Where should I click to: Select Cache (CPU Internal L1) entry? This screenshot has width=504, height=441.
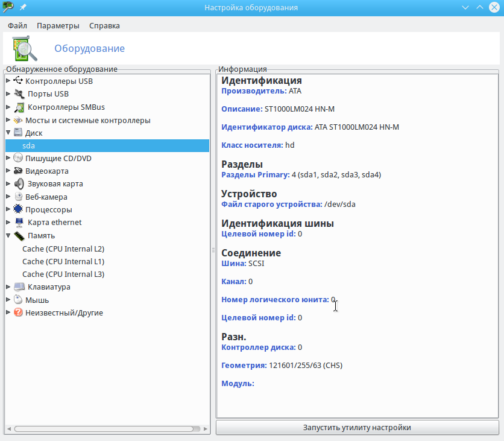[x=63, y=261]
